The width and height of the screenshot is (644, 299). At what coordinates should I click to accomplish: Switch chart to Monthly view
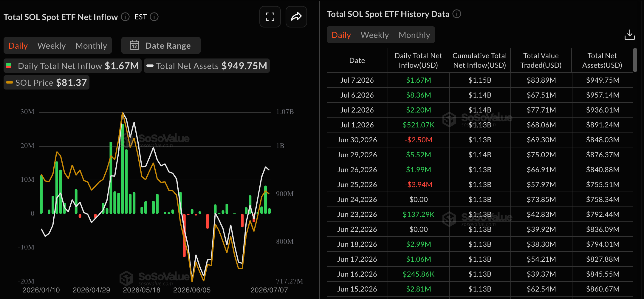[91, 46]
